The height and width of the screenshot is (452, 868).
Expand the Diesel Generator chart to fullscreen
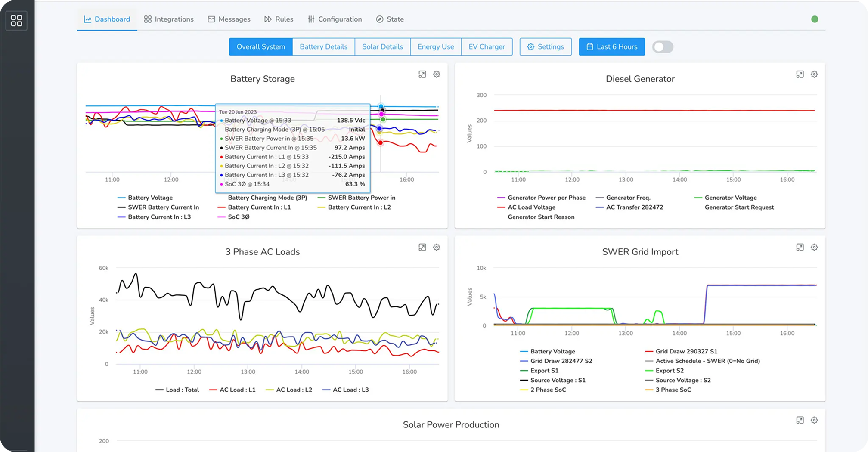(x=800, y=74)
